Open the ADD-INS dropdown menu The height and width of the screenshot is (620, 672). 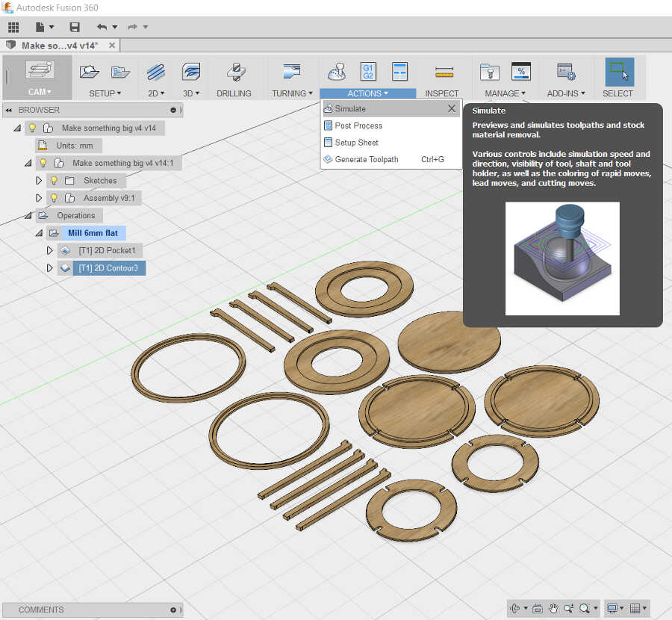click(566, 93)
